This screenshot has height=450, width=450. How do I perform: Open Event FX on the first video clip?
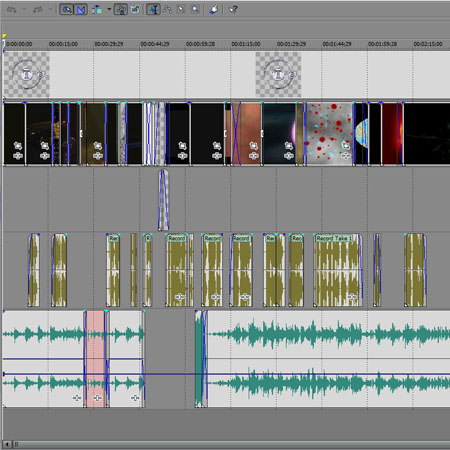pyautogui.click(x=18, y=156)
